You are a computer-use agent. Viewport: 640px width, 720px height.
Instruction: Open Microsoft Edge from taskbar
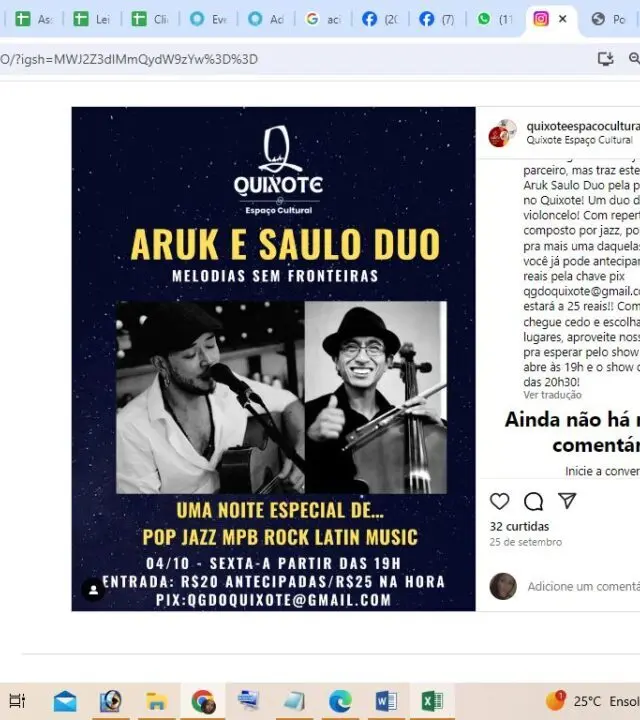(x=340, y=702)
